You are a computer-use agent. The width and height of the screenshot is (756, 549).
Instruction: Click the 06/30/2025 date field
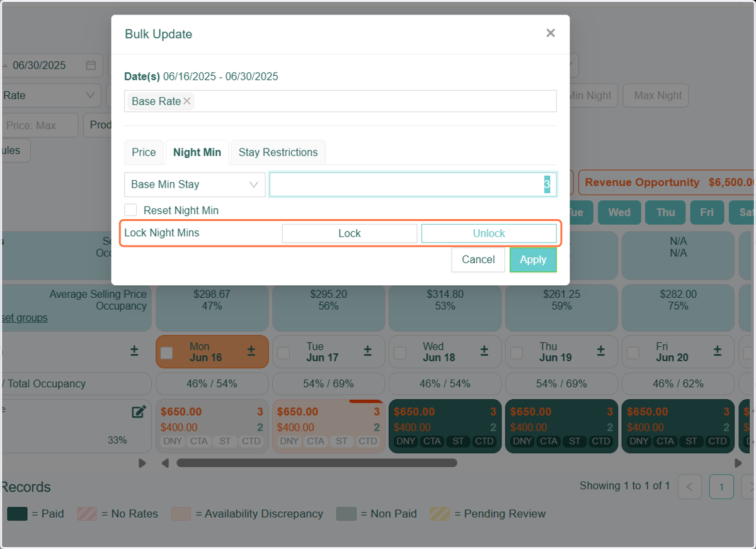[52, 65]
